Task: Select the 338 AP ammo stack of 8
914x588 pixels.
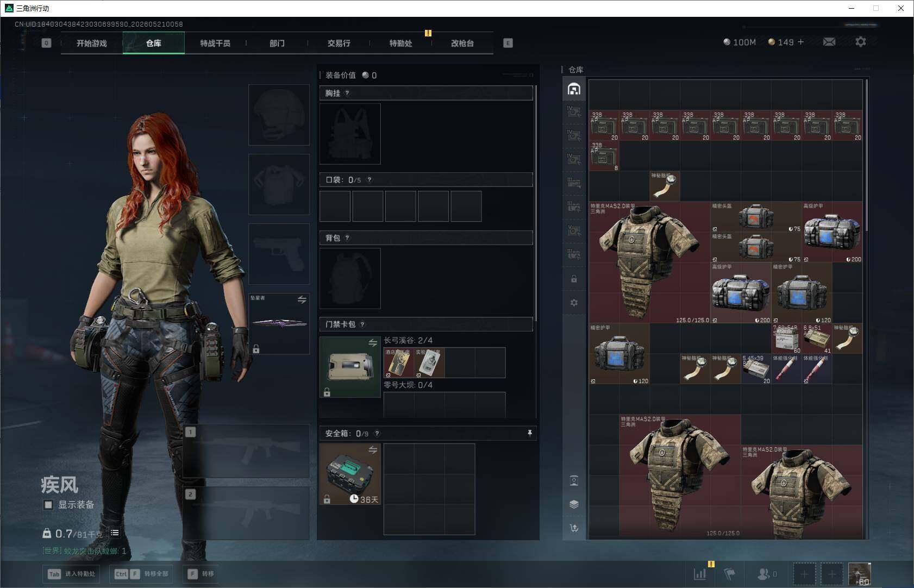Action: [604, 156]
